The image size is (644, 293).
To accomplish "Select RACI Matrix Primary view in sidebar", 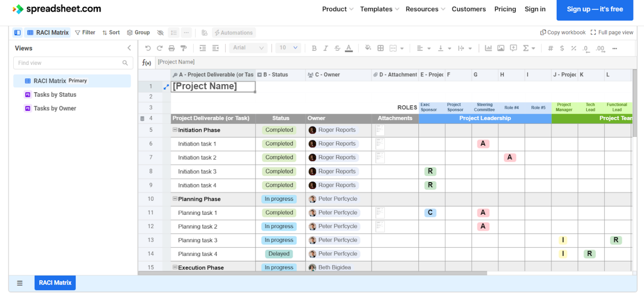I will [x=72, y=81].
